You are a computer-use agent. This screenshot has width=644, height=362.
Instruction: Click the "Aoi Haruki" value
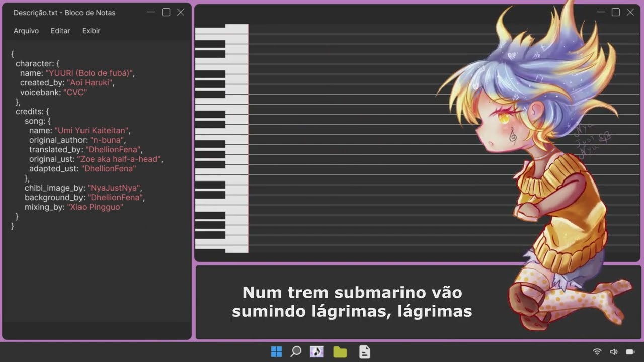[x=90, y=83]
